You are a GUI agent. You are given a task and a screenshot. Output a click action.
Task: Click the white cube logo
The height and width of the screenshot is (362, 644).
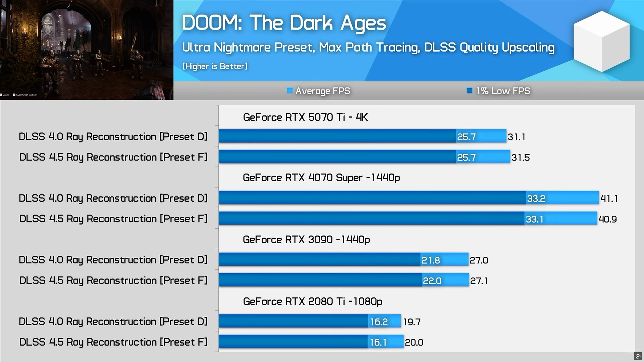coord(602,41)
